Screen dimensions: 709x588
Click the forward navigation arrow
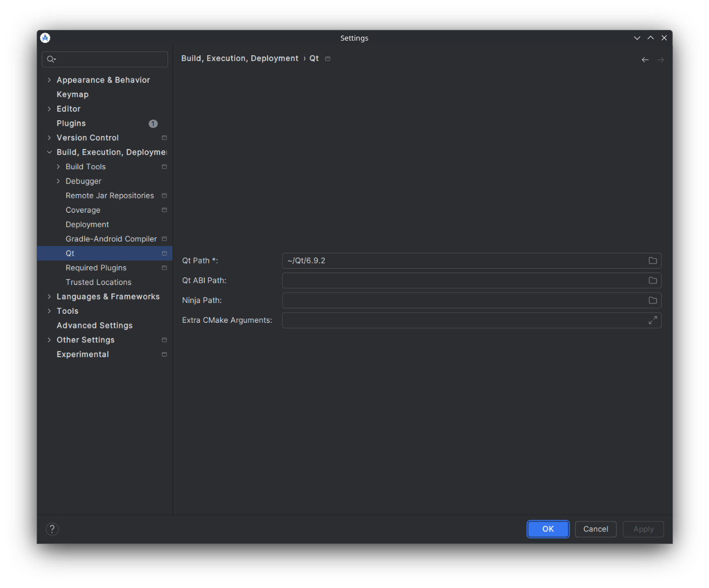tap(660, 59)
